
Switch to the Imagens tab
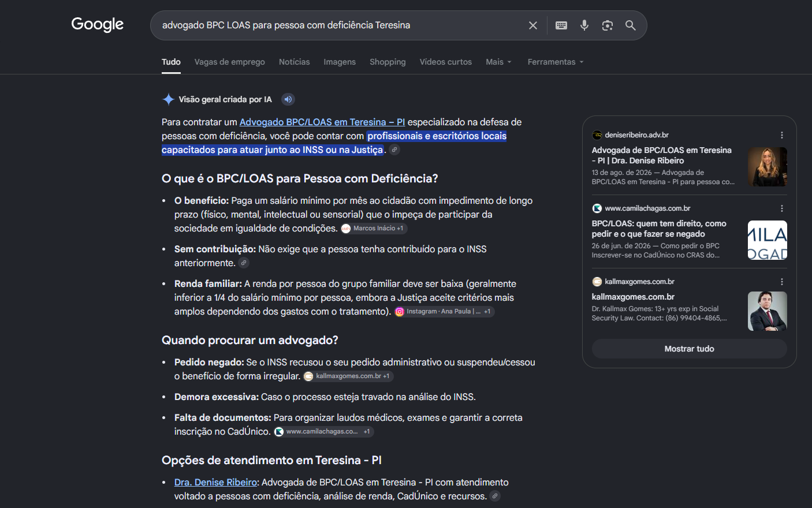coord(340,62)
